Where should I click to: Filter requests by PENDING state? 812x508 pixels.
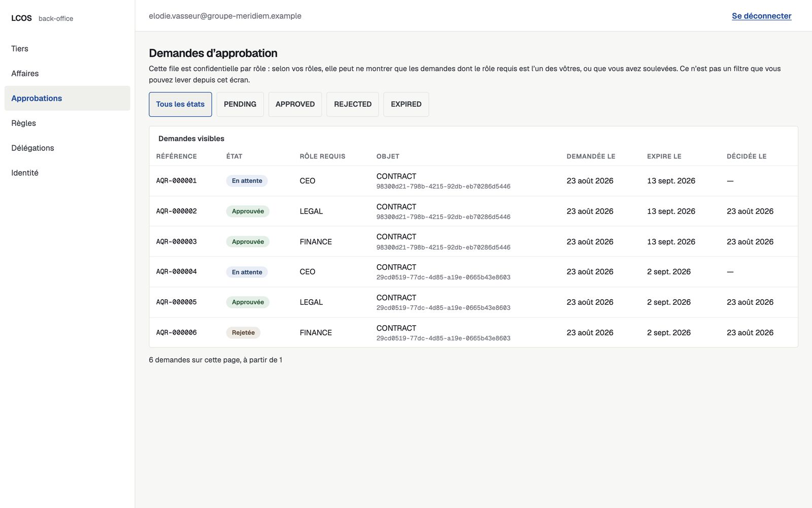pyautogui.click(x=240, y=104)
